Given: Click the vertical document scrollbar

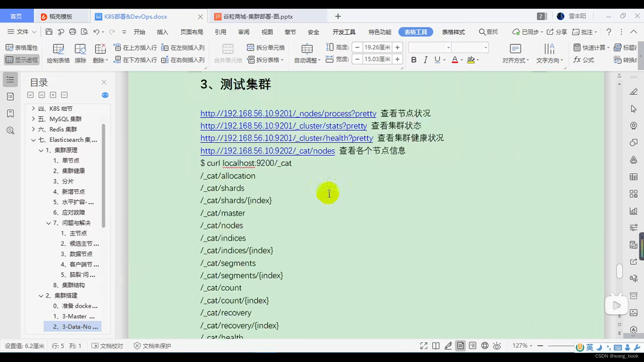Looking at the screenshot, I should pos(619,271).
